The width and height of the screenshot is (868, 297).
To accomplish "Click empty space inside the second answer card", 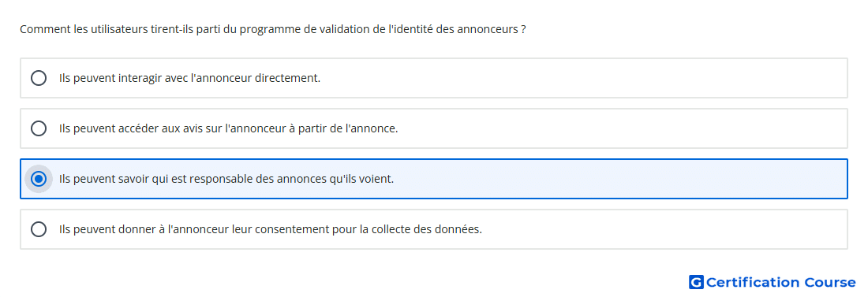I will tap(620, 128).
